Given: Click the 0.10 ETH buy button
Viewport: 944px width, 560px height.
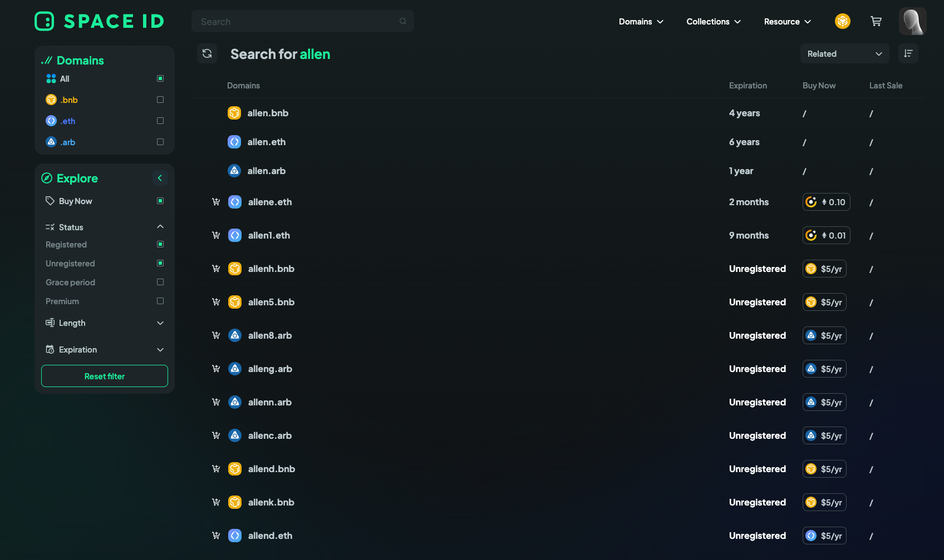Looking at the screenshot, I should (x=826, y=202).
